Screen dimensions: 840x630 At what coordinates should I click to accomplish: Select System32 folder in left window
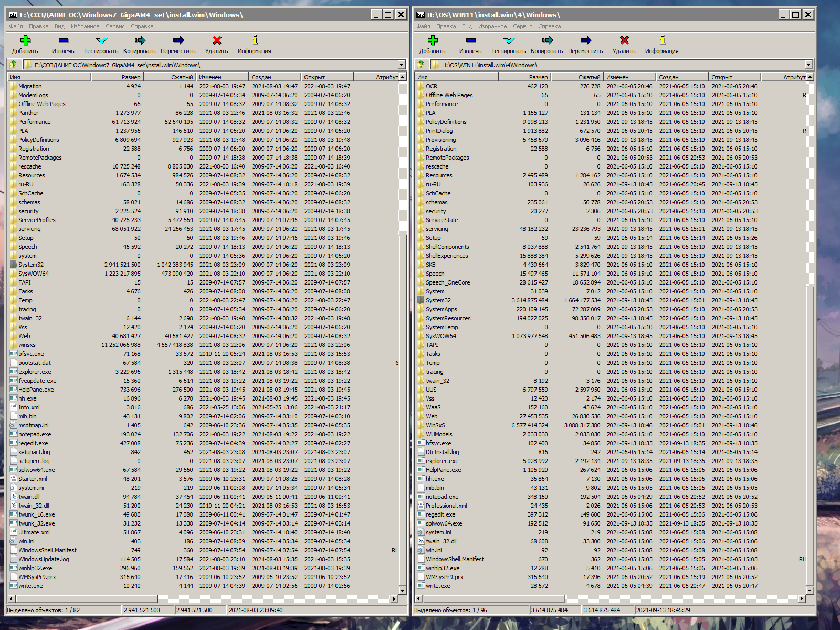(31, 265)
